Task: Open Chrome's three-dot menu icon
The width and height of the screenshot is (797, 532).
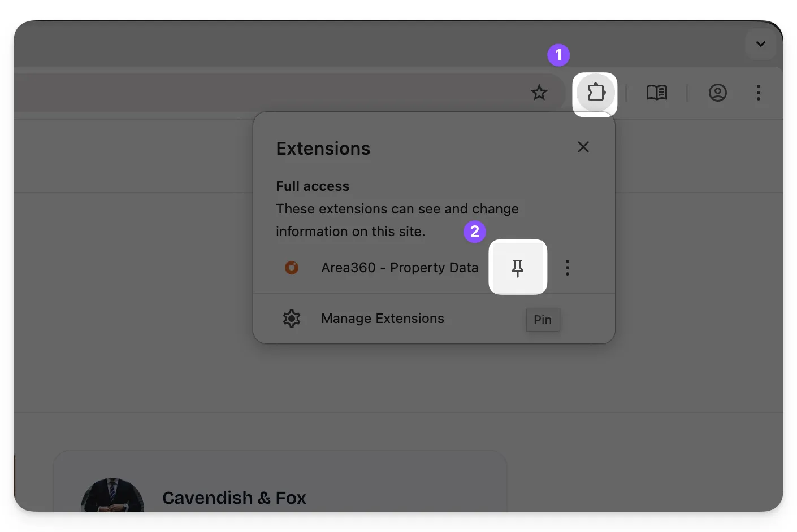Action: click(x=758, y=93)
